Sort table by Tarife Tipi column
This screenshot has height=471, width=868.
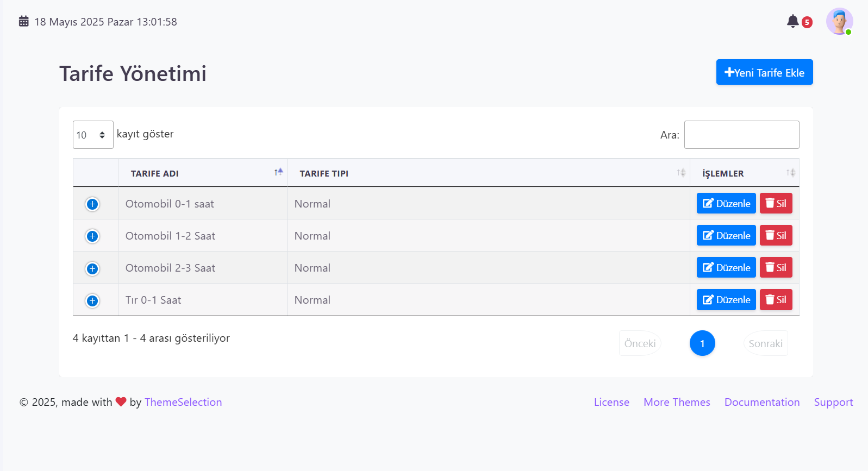[x=488, y=173]
